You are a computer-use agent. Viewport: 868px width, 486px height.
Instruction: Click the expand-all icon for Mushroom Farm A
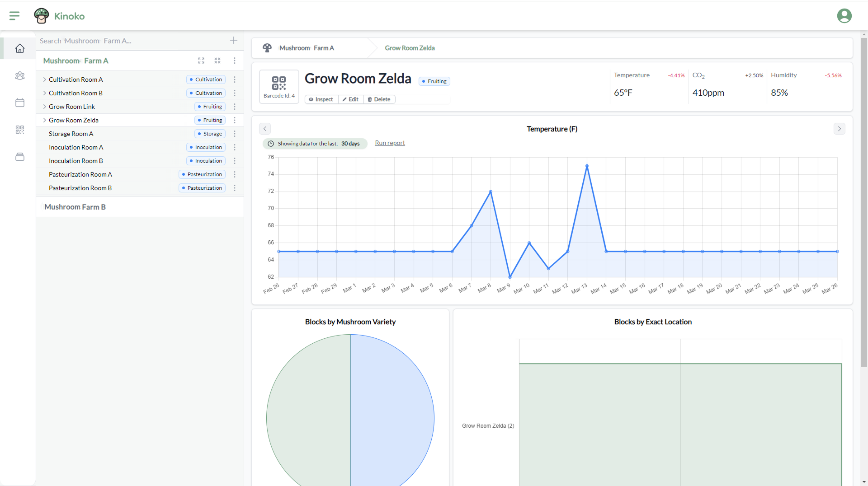[201, 61]
